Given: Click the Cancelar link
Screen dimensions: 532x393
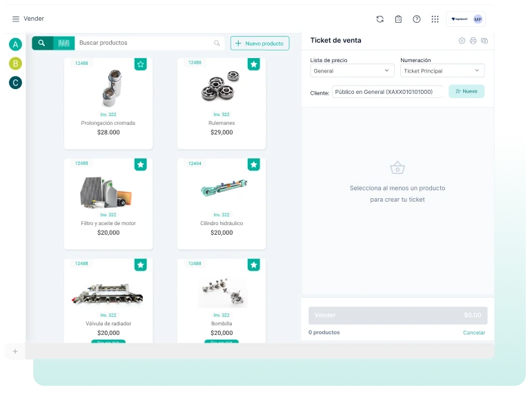Looking at the screenshot, I should 474,332.
